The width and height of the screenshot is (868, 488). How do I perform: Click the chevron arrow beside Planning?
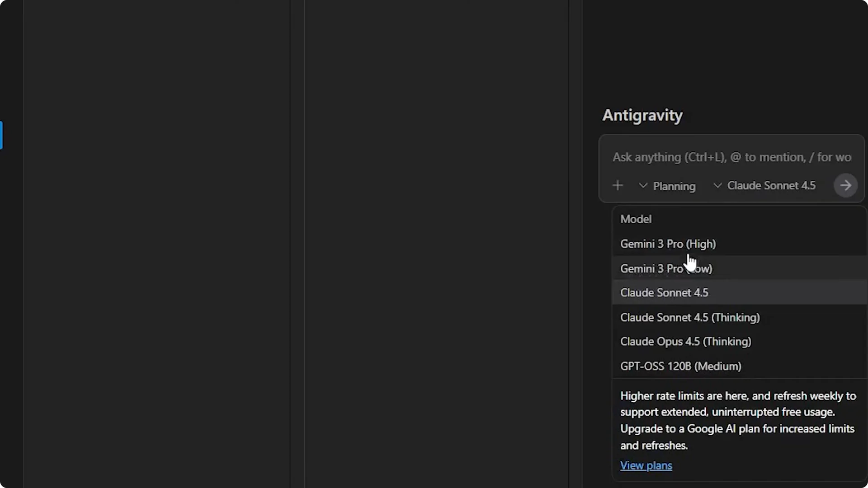643,186
